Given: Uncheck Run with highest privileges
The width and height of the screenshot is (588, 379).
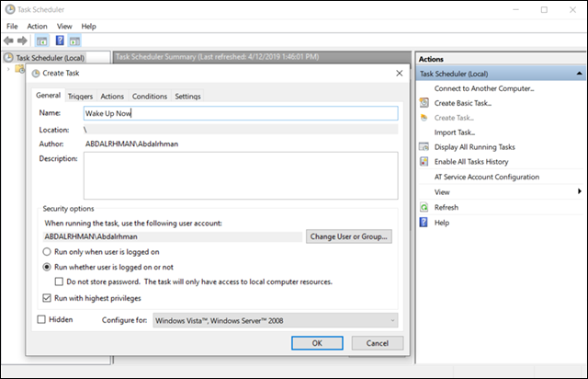Looking at the screenshot, I should (47, 298).
